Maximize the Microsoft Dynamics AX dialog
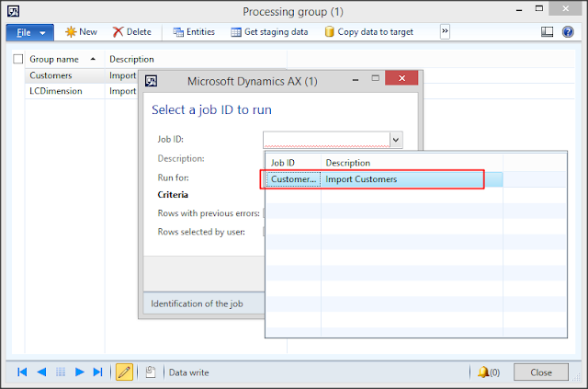The height and width of the screenshot is (389, 588). [375, 78]
